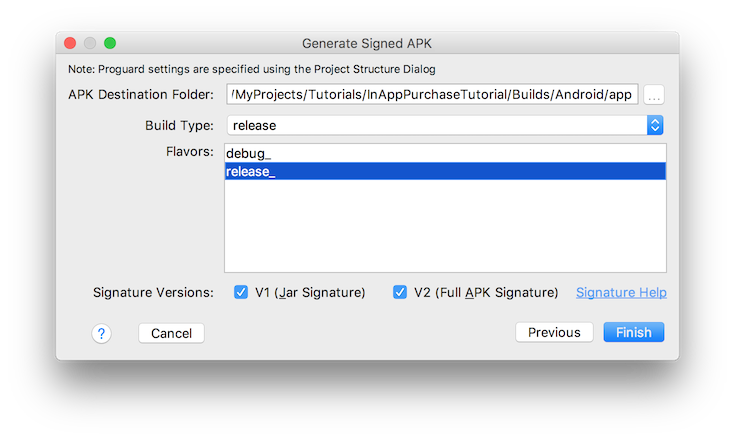Open the Signature Help link
This screenshot has height=440, width=735.
click(x=621, y=292)
